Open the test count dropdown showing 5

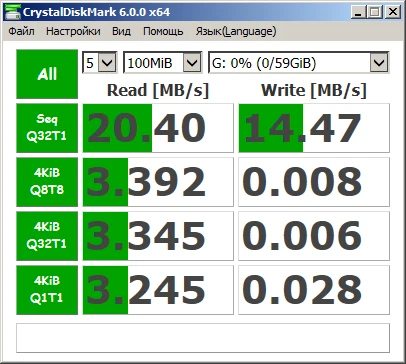(x=100, y=62)
